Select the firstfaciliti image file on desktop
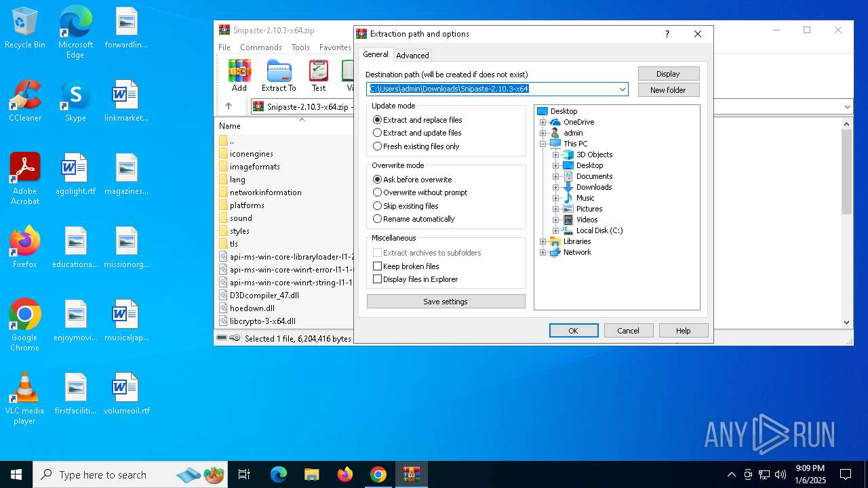Screen dimensions: 868x488 [75, 394]
